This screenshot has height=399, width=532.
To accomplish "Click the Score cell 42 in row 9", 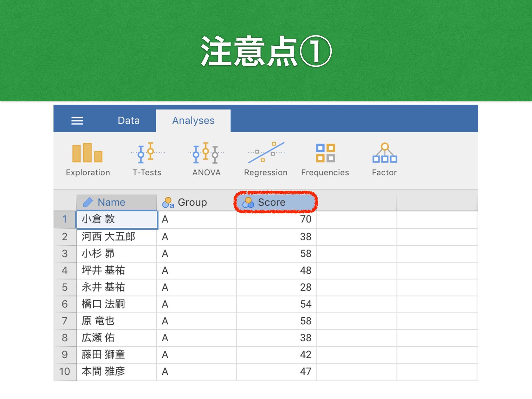I will (x=277, y=355).
